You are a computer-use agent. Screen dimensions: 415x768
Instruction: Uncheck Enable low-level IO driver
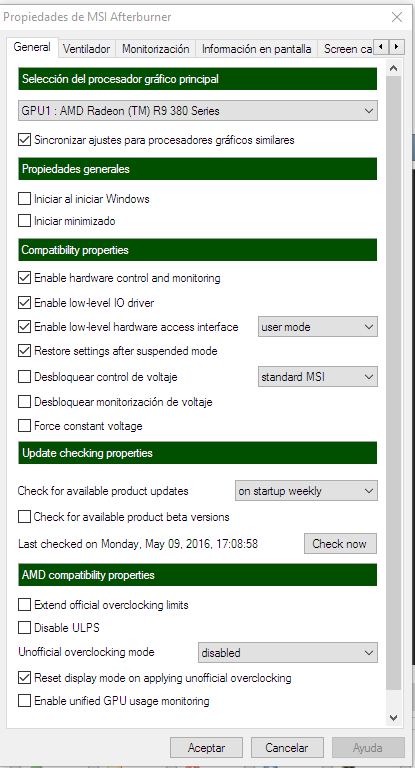coord(24,303)
